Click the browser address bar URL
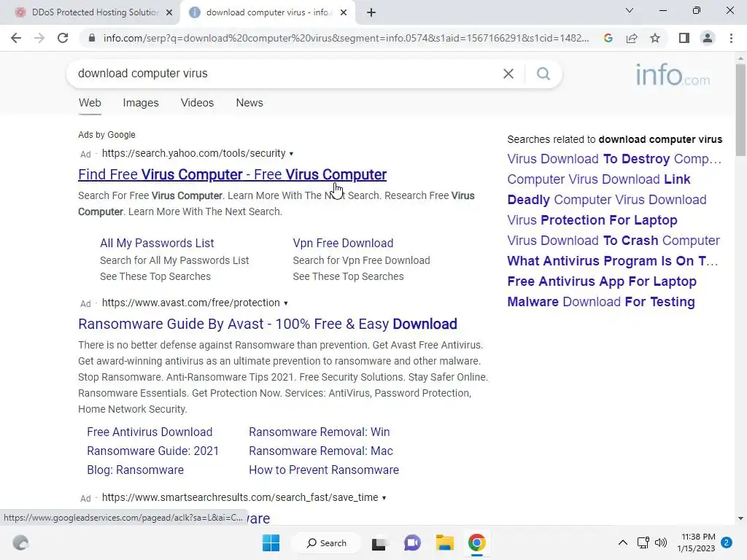 click(x=346, y=38)
